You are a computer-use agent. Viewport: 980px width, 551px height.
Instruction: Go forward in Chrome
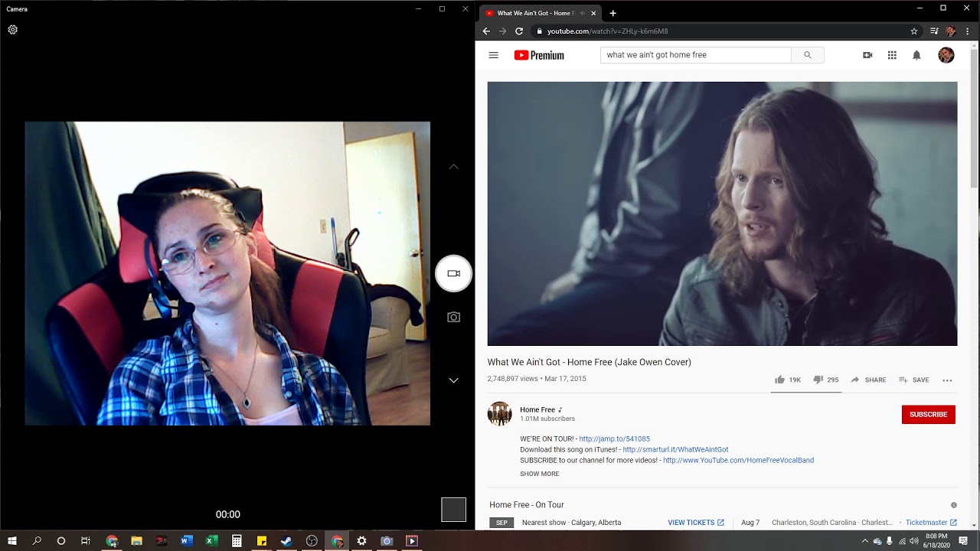tap(502, 31)
